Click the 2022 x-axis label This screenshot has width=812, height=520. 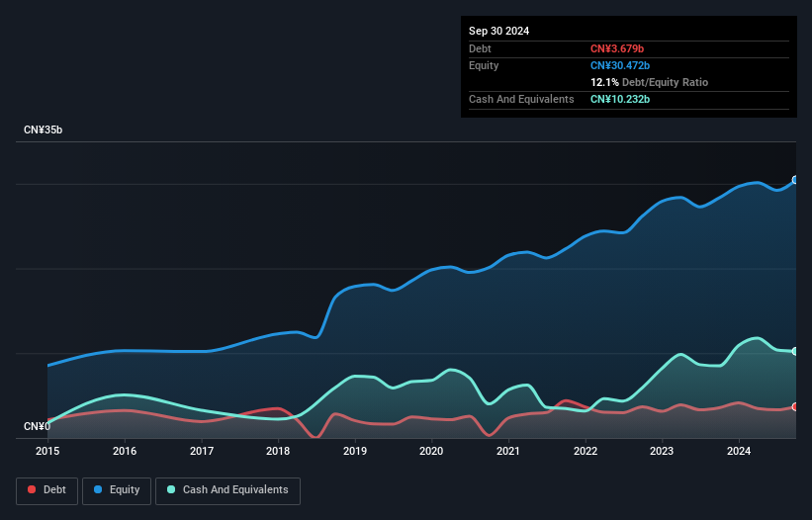pos(586,451)
